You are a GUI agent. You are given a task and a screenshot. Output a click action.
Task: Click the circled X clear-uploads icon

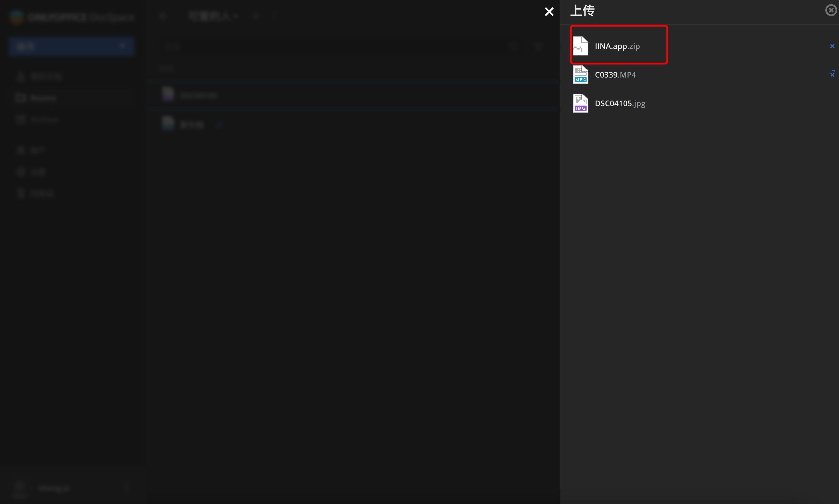(831, 10)
